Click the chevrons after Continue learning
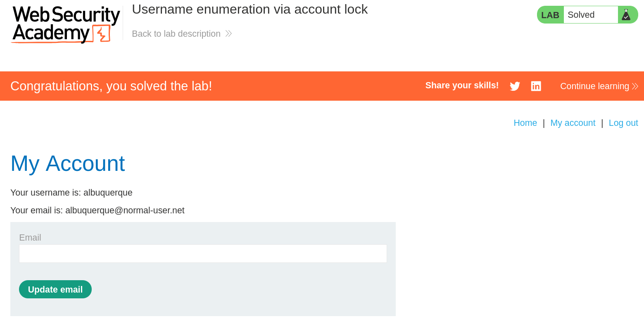Screen dimensions: 644x326 635,86
